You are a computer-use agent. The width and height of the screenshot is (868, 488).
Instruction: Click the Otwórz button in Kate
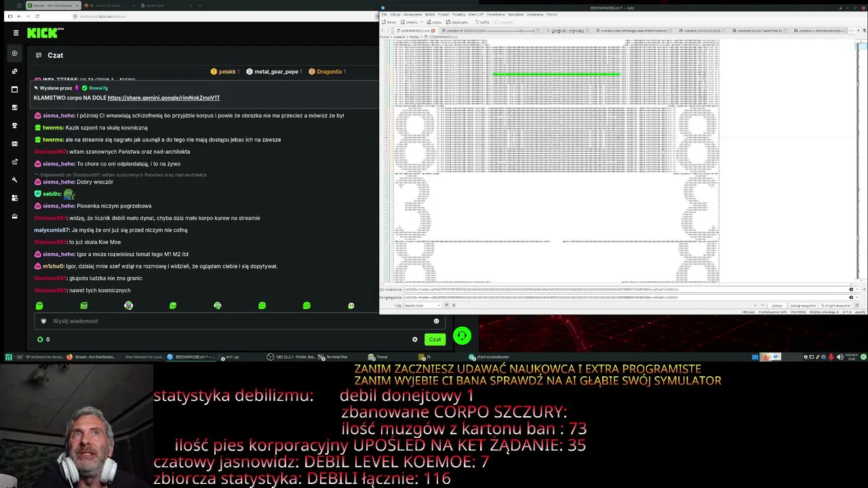click(410, 22)
